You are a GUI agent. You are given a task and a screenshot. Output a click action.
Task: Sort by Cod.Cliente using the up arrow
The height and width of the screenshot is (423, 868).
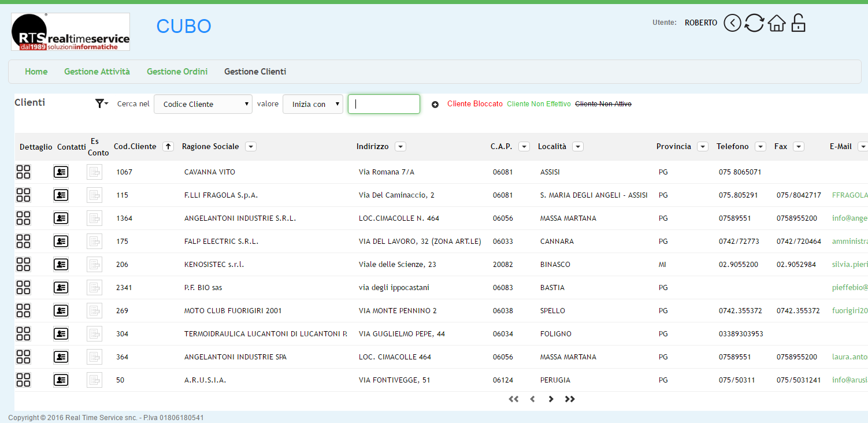[168, 147]
